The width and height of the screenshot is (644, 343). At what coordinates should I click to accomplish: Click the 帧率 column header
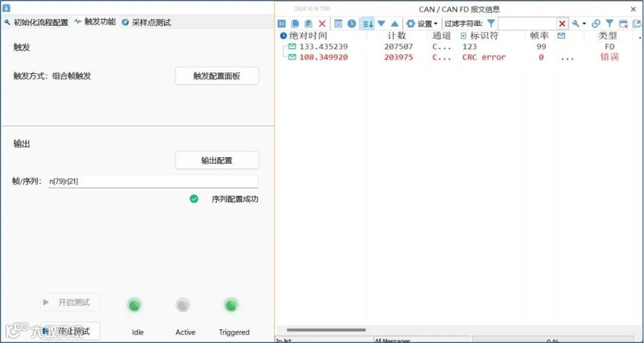539,36
